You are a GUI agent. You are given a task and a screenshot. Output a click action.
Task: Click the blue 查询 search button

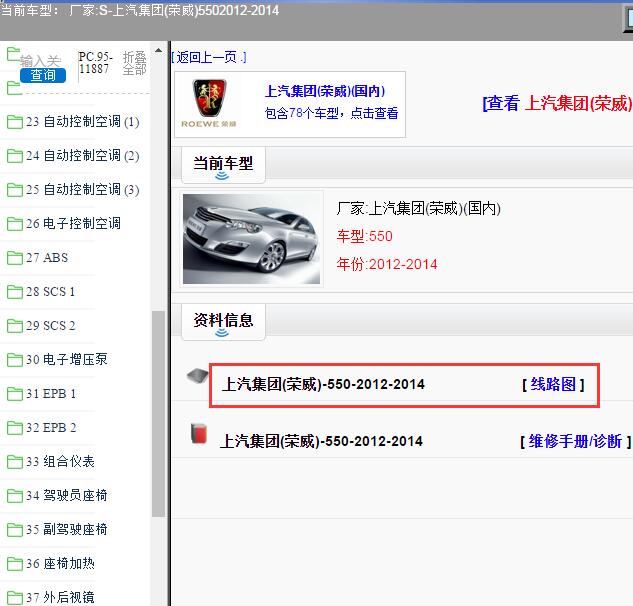[43, 75]
